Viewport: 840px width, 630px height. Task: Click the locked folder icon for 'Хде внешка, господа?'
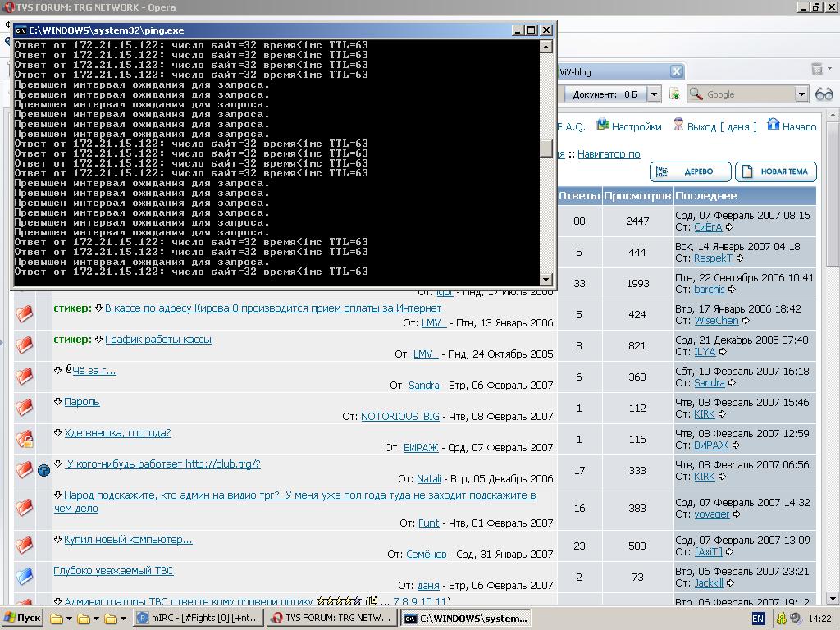[25, 440]
